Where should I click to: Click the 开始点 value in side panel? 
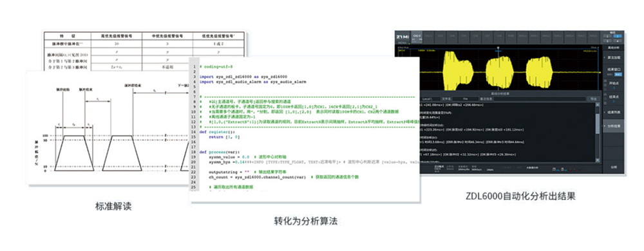tap(613, 88)
